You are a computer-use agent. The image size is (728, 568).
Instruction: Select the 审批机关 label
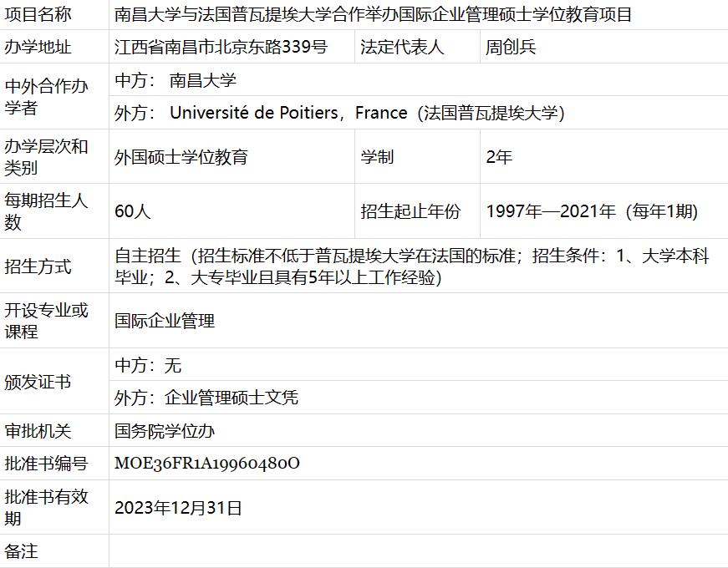[38, 431]
